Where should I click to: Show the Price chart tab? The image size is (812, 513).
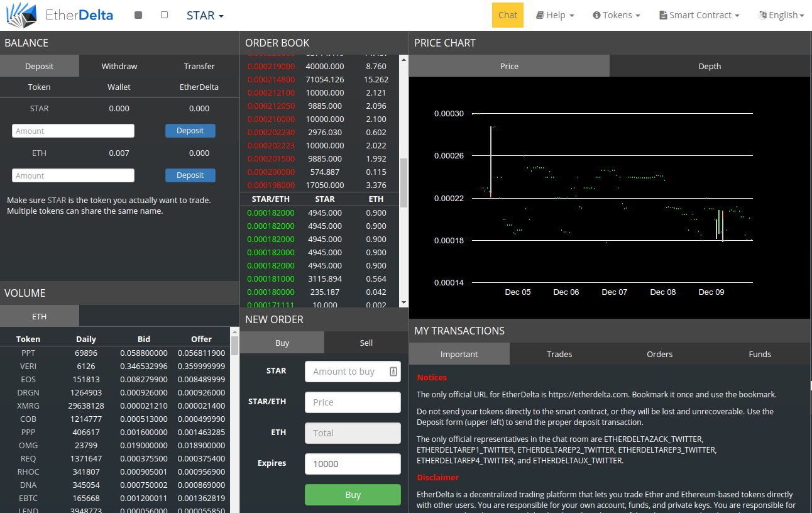tap(509, 66)
